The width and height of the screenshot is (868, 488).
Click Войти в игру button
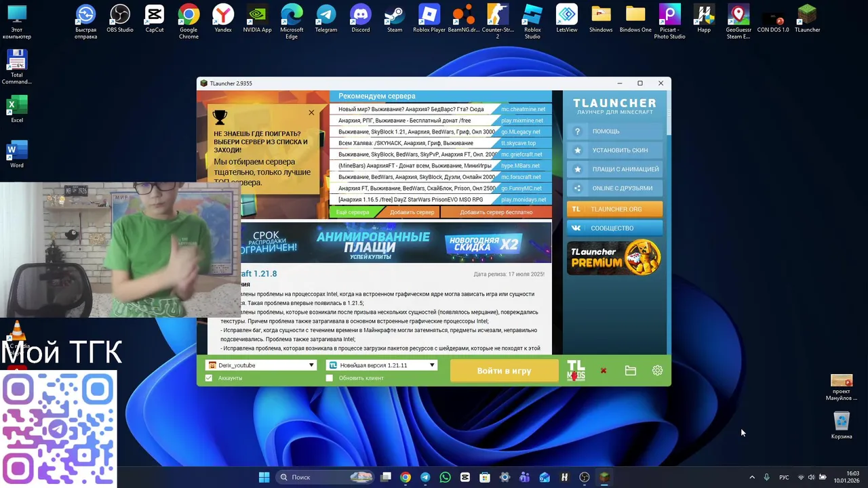pos(504,371)
